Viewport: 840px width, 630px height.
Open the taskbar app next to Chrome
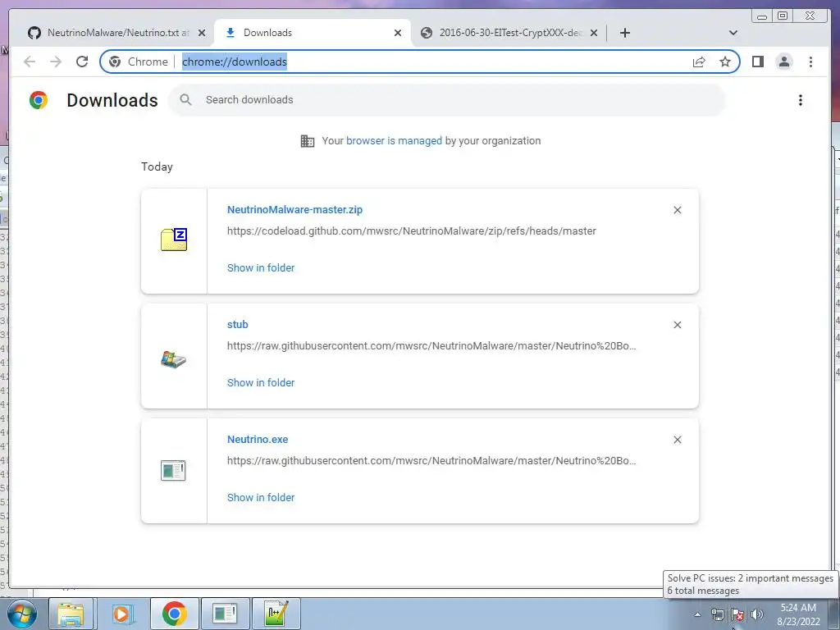coord(225,614)
